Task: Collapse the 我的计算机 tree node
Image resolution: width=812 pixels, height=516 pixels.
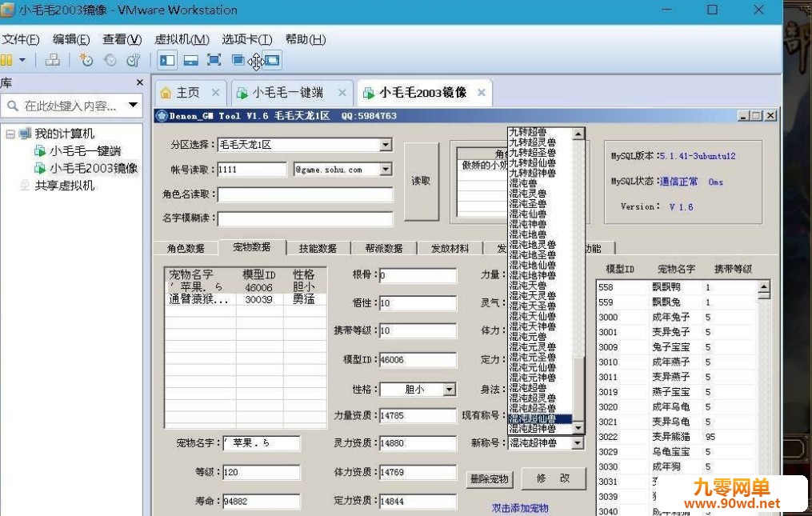Action: [10, 134]
